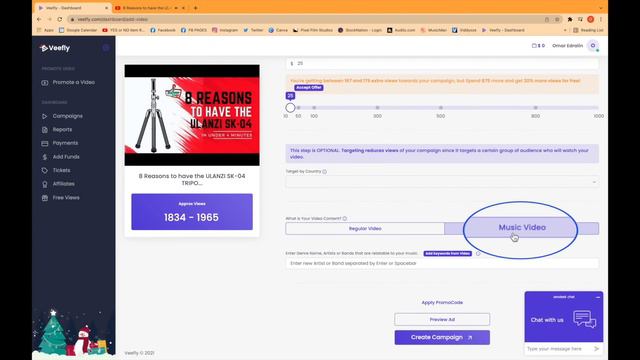Click the artist or band keywords input field

[442, 263]
